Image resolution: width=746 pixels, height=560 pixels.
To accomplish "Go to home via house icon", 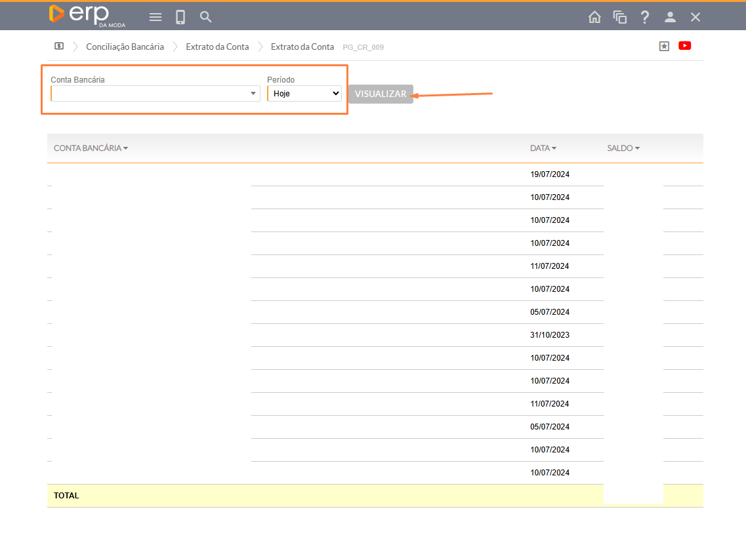I will click(x=594, y=17).
